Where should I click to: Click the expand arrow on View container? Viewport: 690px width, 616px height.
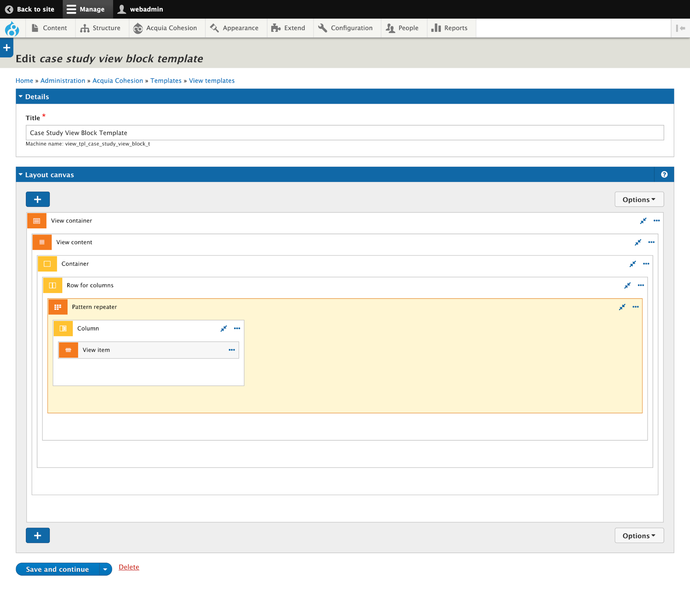[644, 221]
